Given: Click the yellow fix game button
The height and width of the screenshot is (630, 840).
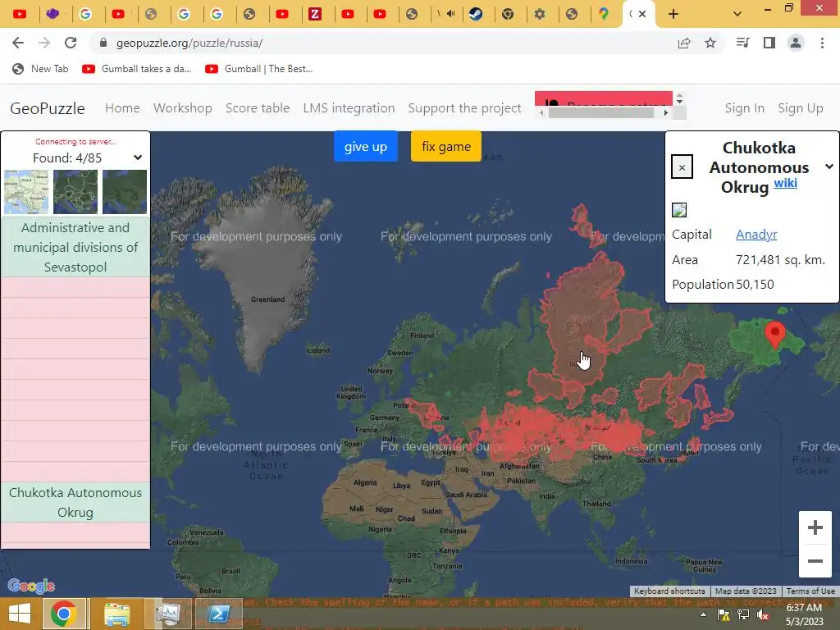Looking at the screenshot, I should pos(445,146).
